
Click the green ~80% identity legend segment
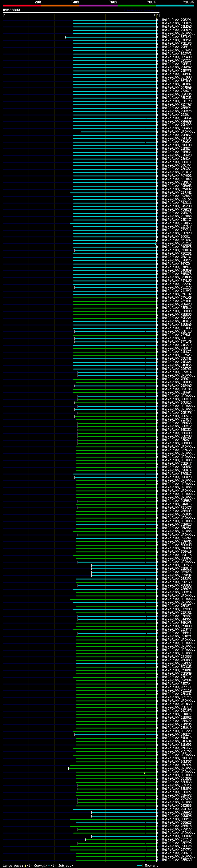click(137, 6)
